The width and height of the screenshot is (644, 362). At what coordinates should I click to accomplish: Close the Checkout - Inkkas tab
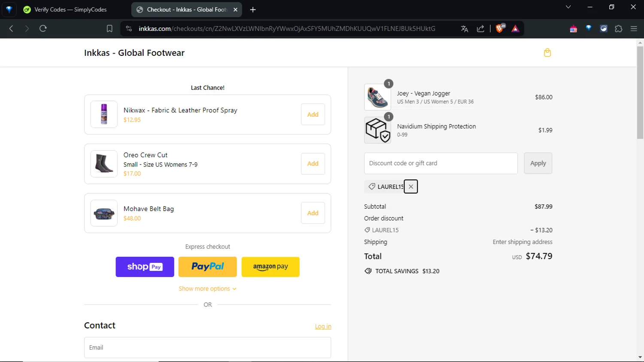pos(235,9)
